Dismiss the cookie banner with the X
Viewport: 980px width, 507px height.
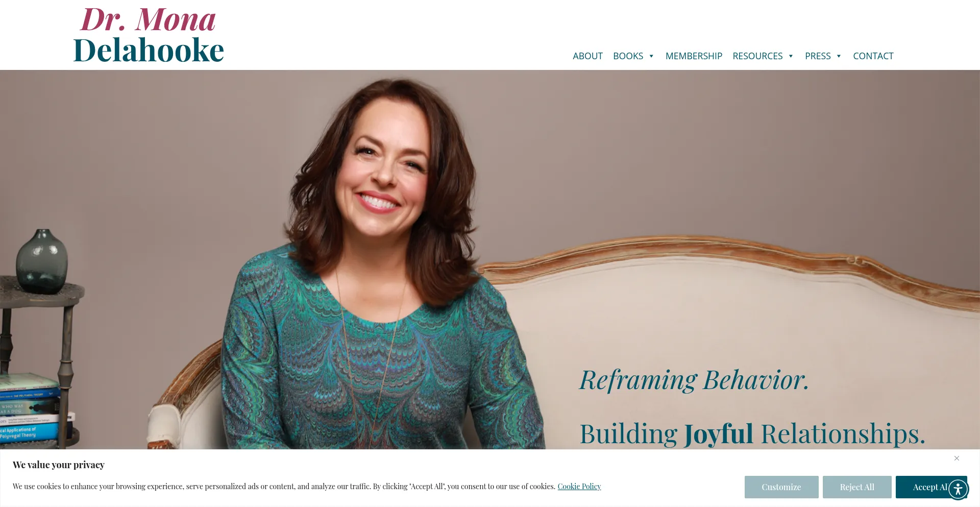pos(957,458)
